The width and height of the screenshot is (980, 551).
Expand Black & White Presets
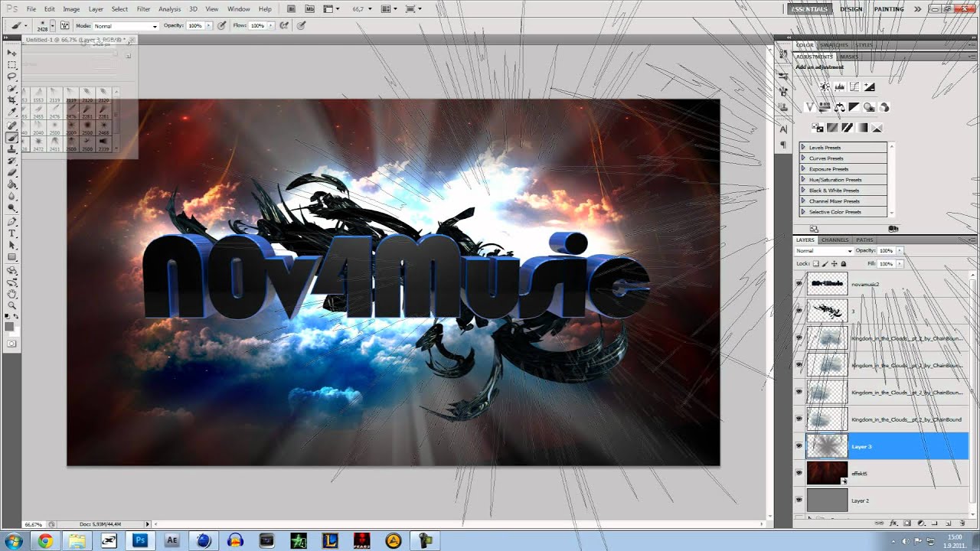pos(803,190)
